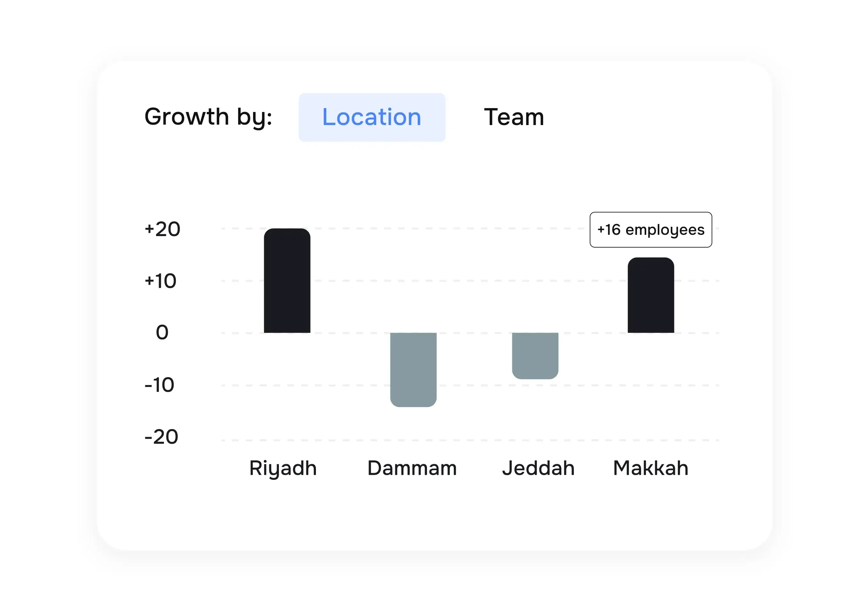
Task: Click the Makkah city label
Action: pos(650,468)
